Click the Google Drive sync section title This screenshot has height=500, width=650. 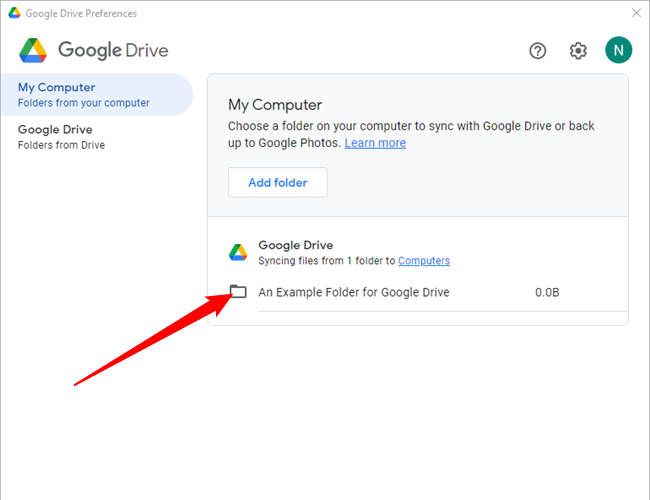[296, 245]
